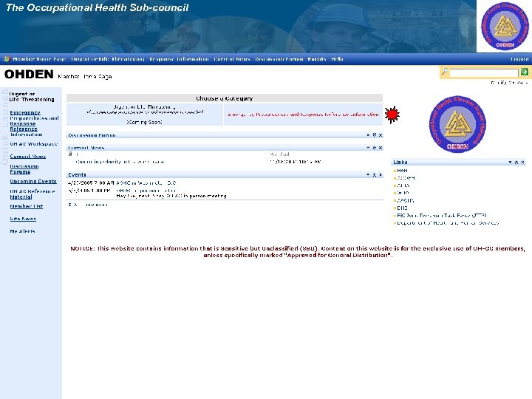Image resolution: width=532 pixels, height=399 pixels.
Task: Open Member Home Page in the navigation bar
Action: [39, 59]
